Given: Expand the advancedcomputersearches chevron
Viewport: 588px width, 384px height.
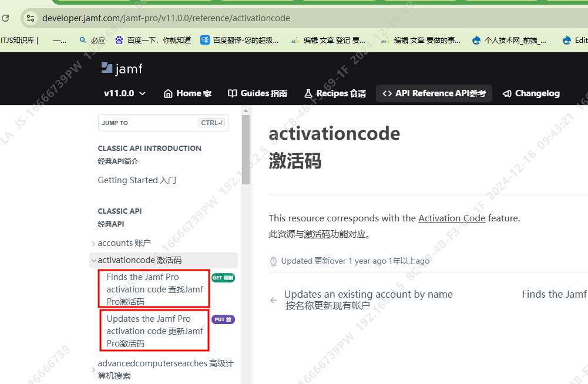Looking at the screenshot, I should pos(93,370).
